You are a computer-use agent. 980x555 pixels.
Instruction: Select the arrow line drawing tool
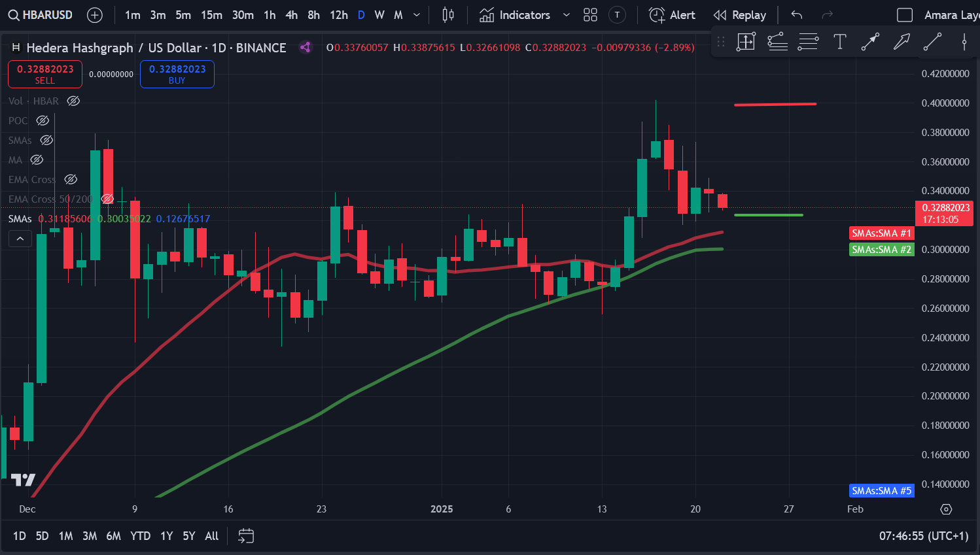(870, 42)
